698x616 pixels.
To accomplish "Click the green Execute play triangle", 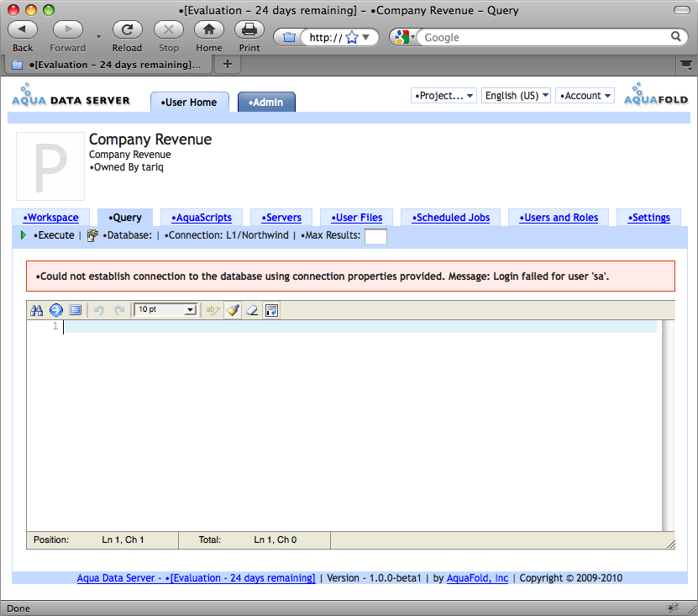I will tap(24, 235).
